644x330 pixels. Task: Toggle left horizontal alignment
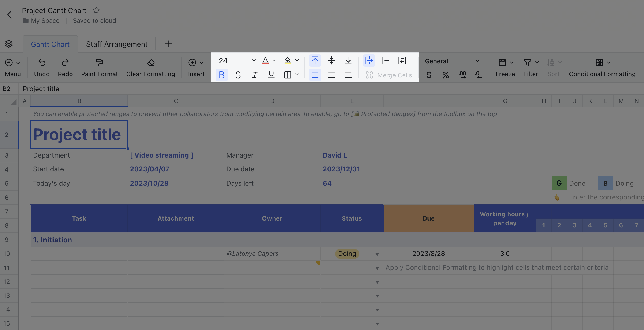315,75
